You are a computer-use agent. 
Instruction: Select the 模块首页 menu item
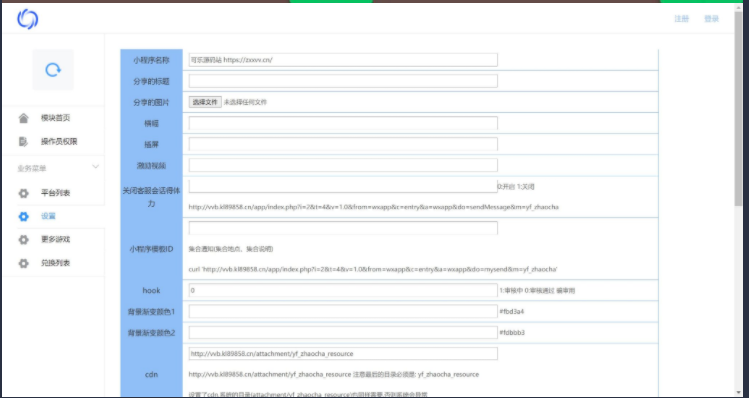pyautogui.click(x=55, y=118)
